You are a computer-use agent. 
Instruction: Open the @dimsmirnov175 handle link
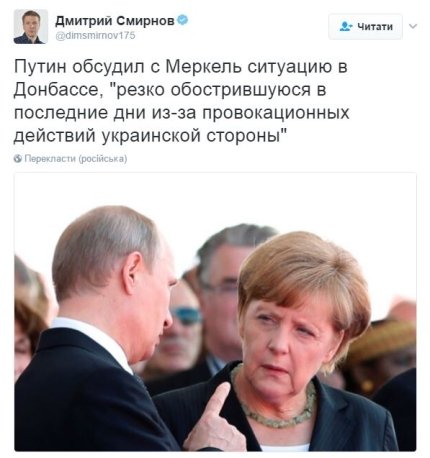click(95, 35)
